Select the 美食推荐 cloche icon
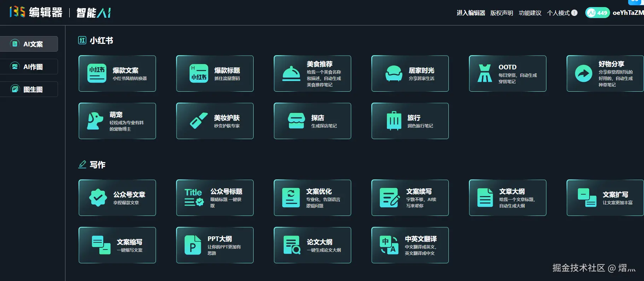Screen dimensions: 644x281 (x=291, y=74)
